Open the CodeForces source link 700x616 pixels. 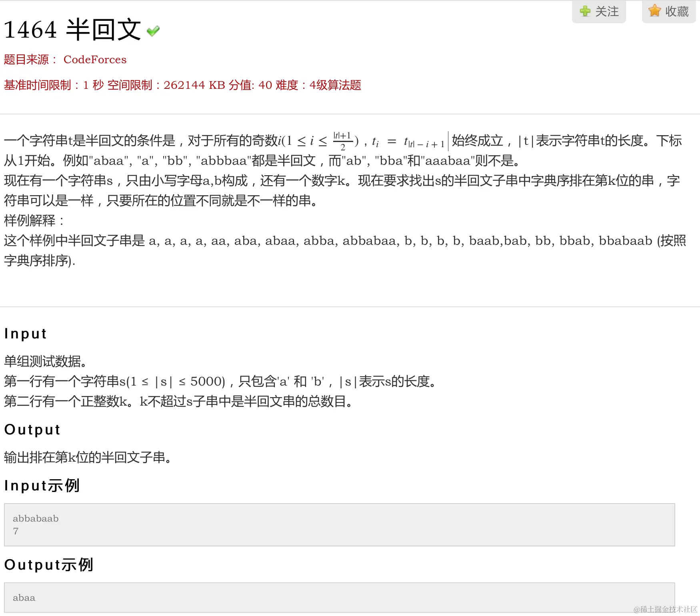(95, 60)
